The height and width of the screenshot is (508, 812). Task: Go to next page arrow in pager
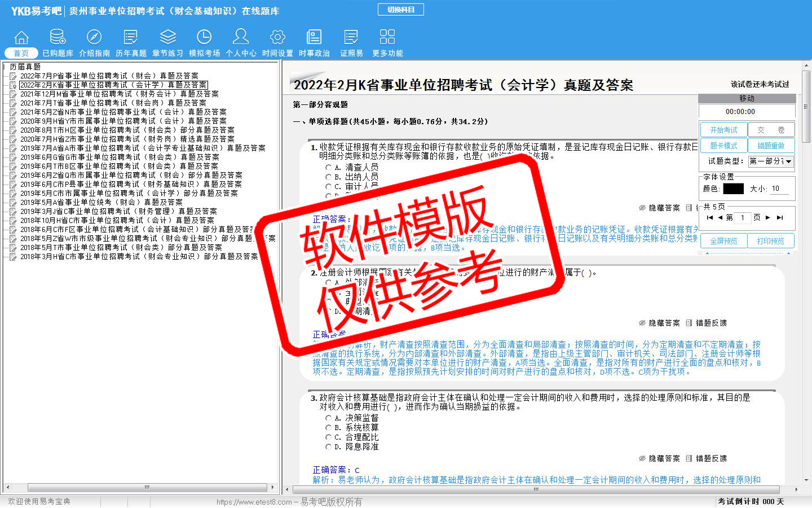click(768, 217)
